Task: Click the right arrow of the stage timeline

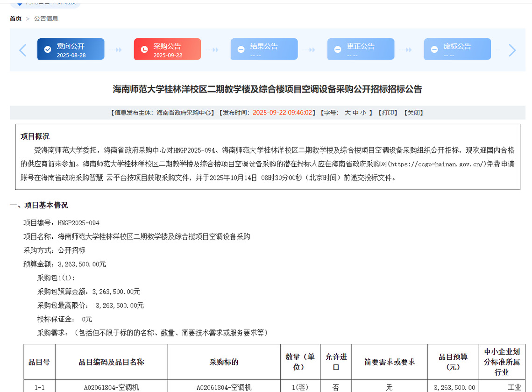Action: (x=512, y=50)
